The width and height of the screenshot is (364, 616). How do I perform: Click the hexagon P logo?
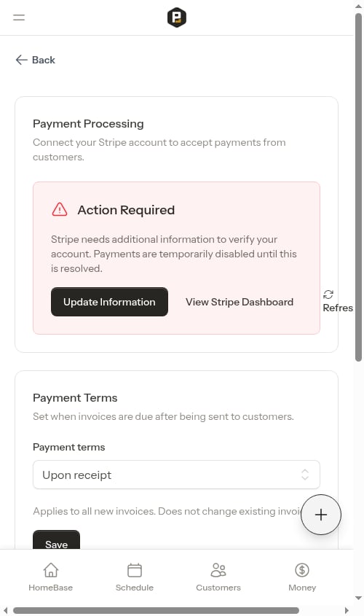click(176, 17)
